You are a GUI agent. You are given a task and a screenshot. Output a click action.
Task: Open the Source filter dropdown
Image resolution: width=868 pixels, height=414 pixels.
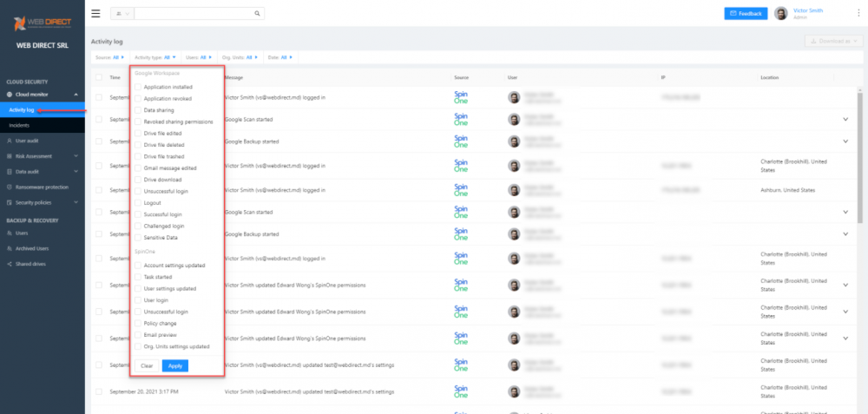click(110, 57)
